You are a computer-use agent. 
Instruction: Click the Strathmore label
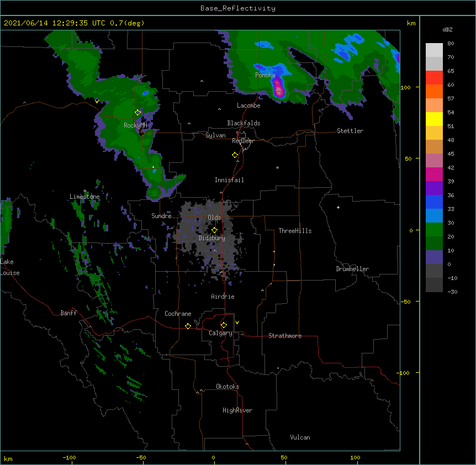[x=285, y=336]
